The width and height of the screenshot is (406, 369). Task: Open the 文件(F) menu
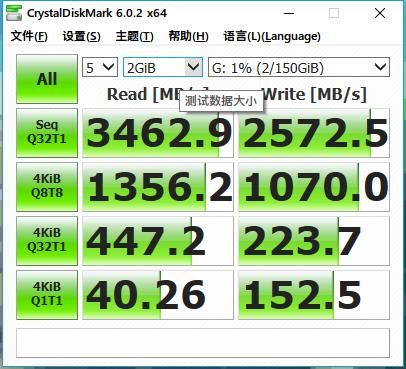click(x=29, y=36)
